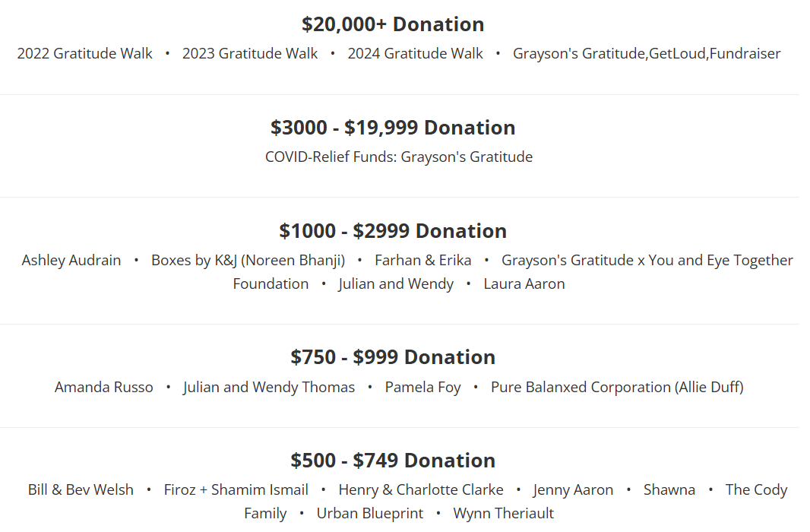
Task: Click the $500 - $749 Donation heading
Action: coord(393,460)
